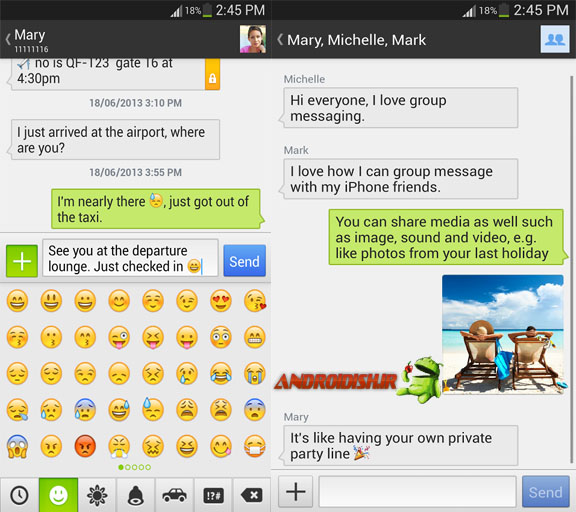Tap the empty group message input field
The image size is (576, 512).
click(417, 492)
